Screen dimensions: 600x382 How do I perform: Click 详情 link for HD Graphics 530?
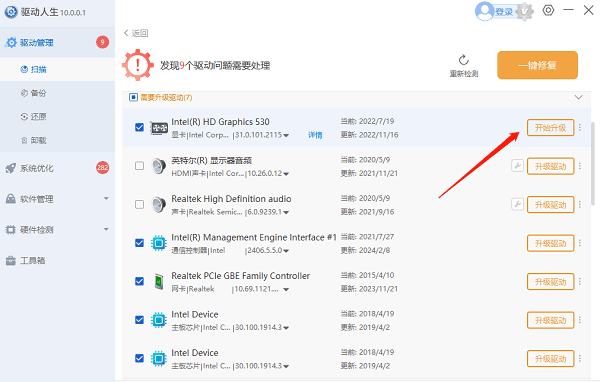tap(315, 135)
